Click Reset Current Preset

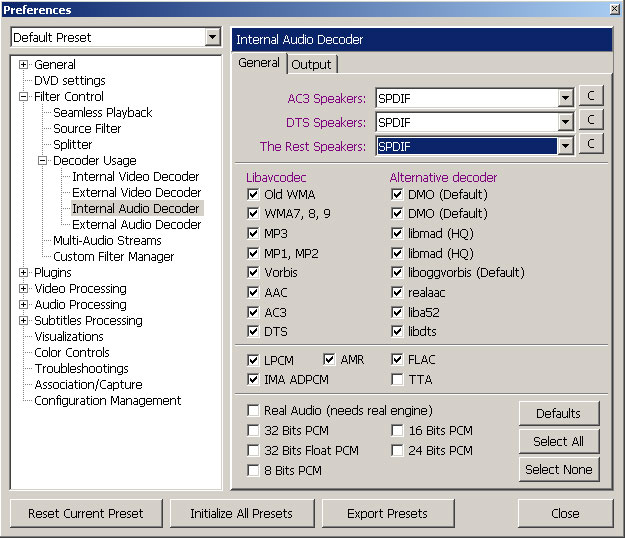pyautogui.click(x=86, y=513)
